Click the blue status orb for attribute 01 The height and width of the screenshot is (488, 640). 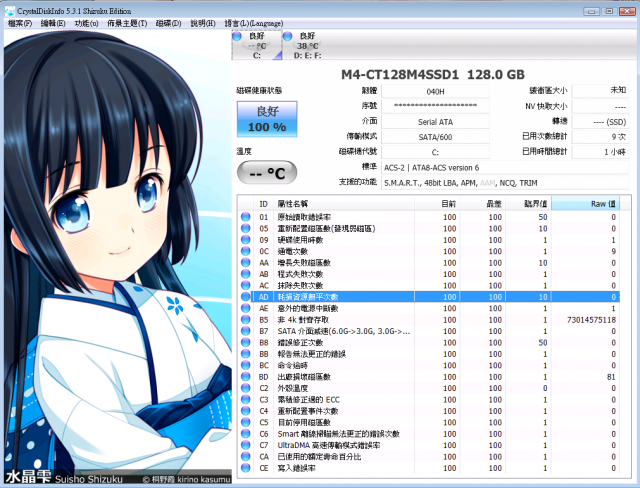tap(245, 217)
